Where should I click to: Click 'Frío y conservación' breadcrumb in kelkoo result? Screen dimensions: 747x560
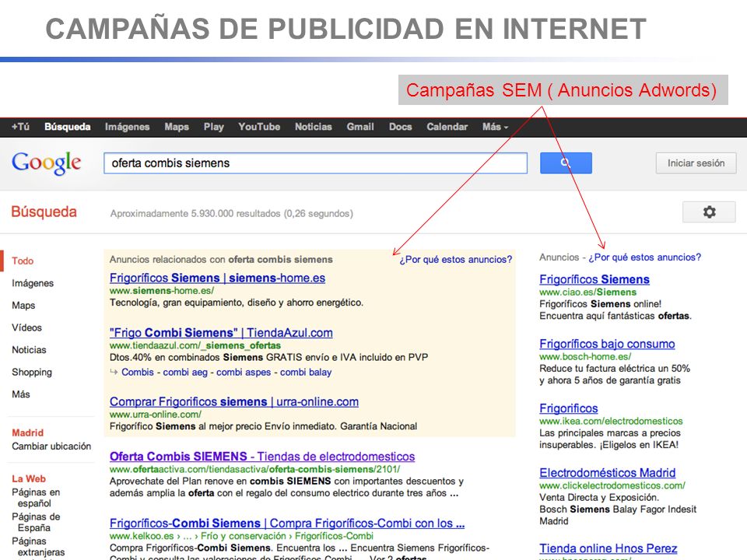pos(244,536)
